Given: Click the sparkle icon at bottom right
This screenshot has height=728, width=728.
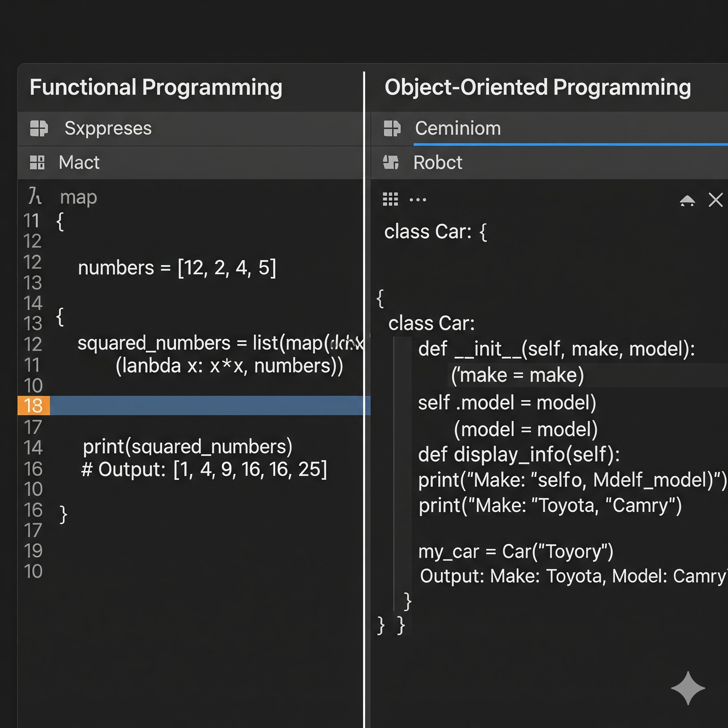Looking at the screenshot, I should click(688, 688).
